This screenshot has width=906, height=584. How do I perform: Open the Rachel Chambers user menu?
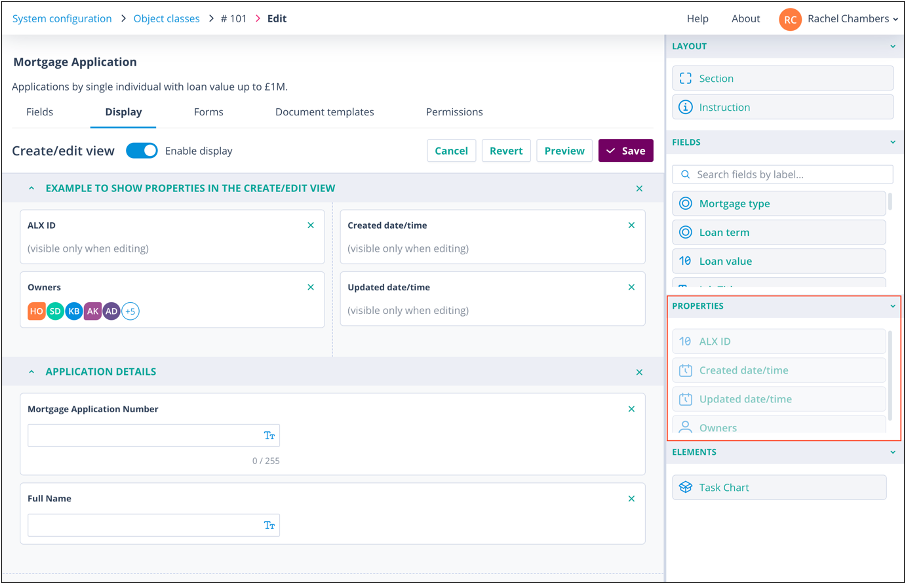point(852,18)
